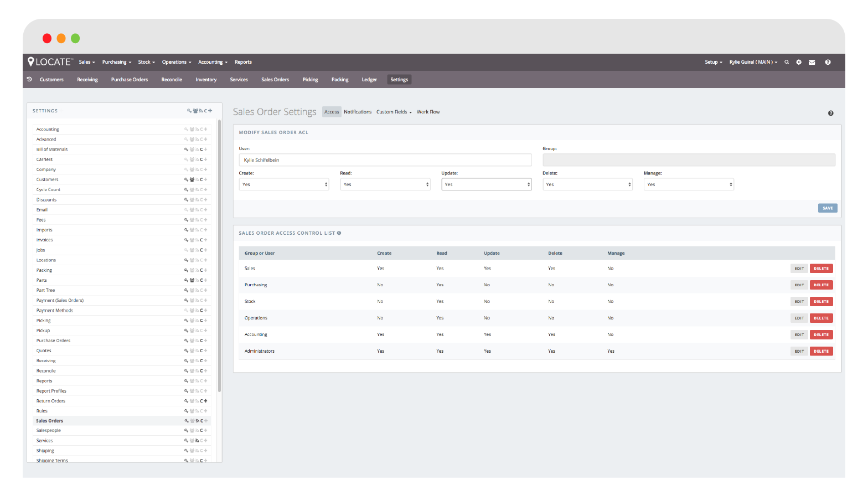Select Report Profiles in settings list
This screenshot has width=868, height=495.
(51, 391)
